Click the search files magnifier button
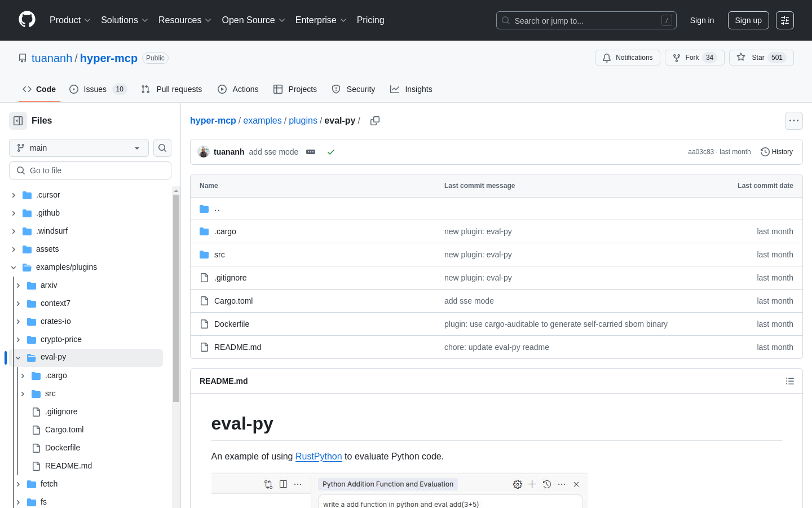This screenshot has width=812, height=508. click(x=162, y=148)
